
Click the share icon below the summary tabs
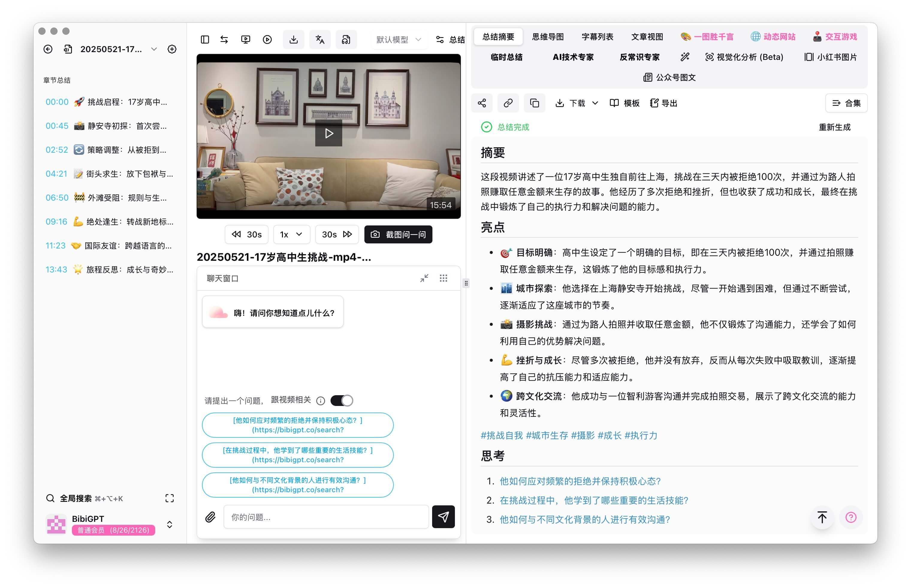[482, 103]
